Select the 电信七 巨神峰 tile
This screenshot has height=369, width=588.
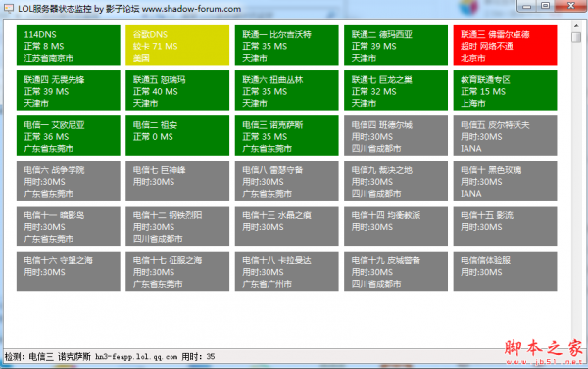177,180
